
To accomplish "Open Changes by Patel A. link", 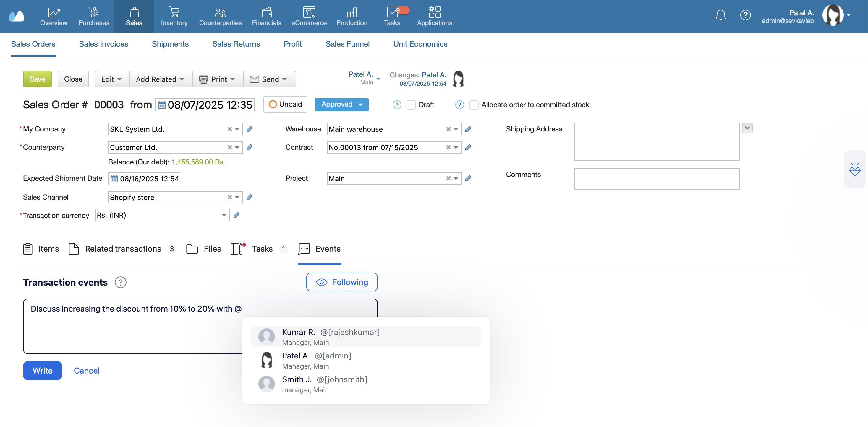I will coord(434,75).
